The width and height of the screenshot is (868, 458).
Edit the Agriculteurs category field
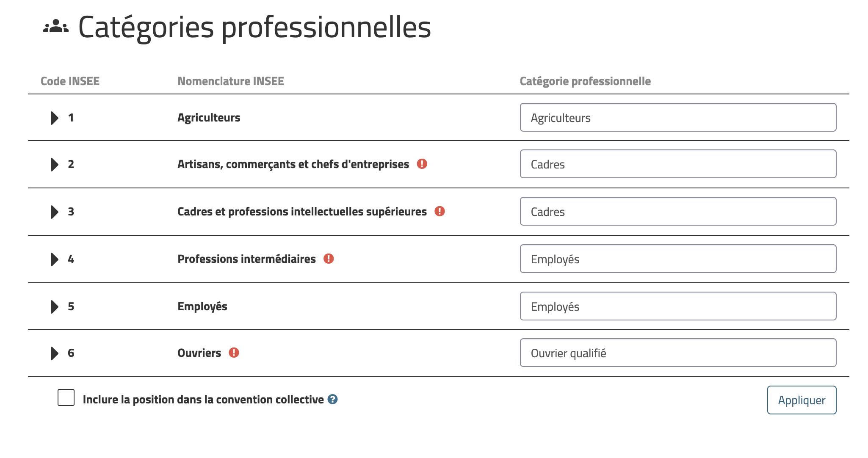coord(678,117)
